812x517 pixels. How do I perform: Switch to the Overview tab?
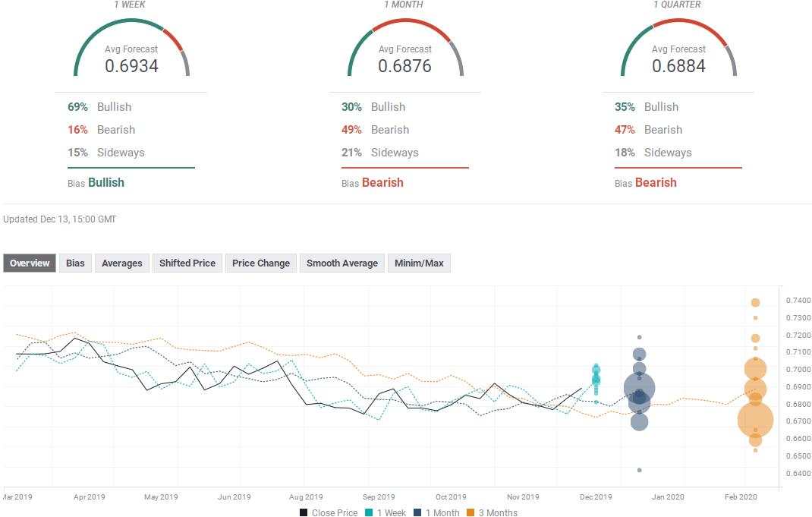[x=30, y=263]
